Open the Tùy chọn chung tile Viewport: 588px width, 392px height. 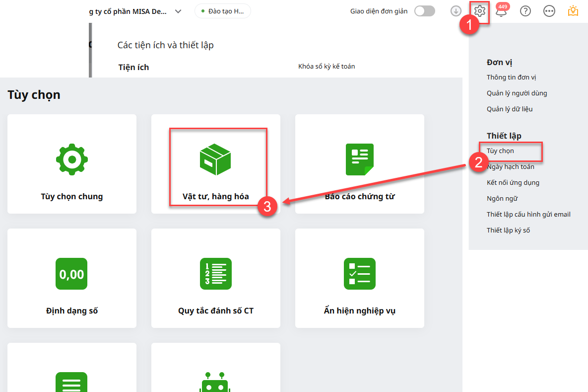[x=72, y=164]
